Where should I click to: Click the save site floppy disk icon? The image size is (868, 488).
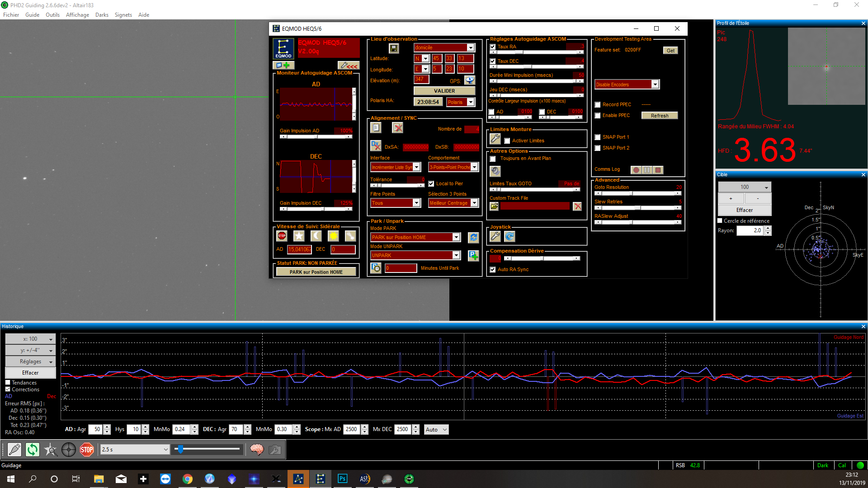(x=394, y=48)
